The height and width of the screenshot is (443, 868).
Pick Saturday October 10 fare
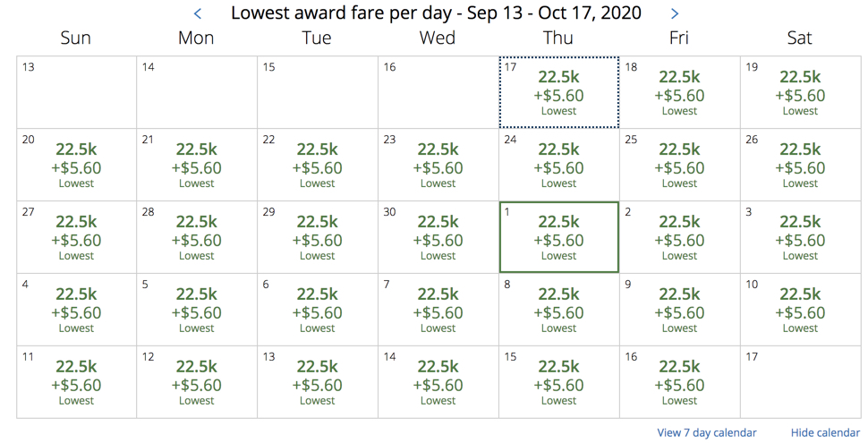(x=800, y=311)
